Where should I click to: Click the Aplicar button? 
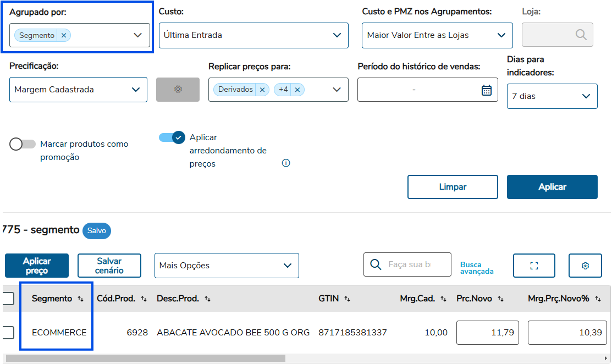(x=552, y=187)
